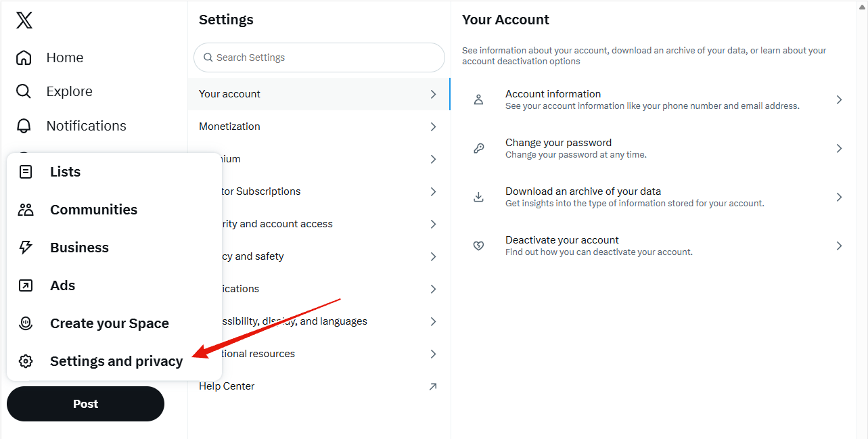The height and width of the screenshot is (439, 868).
Task: Select the Lists icon in popup menu
Action: point(26,172)
